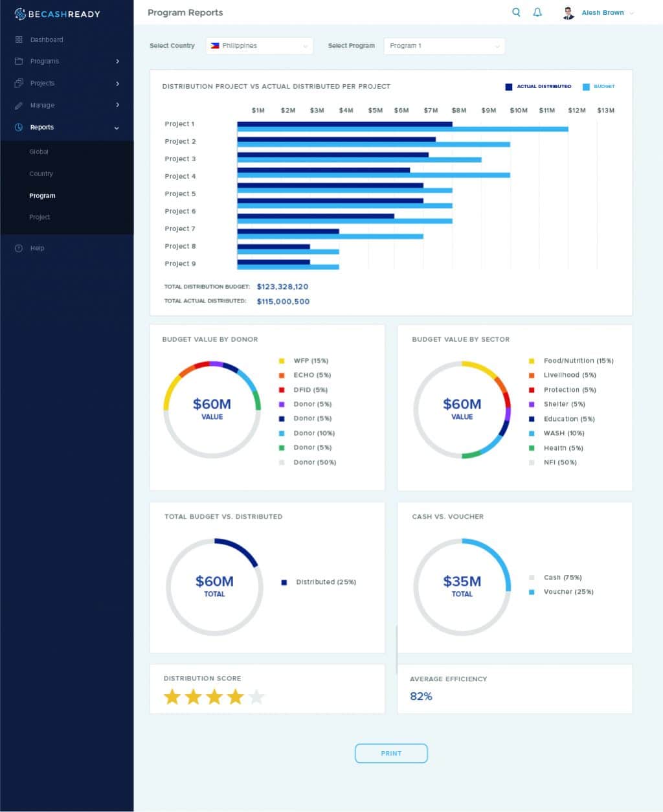Click the $115,000,500 actual distributed value
663x812 pixels.
[283, 301]
